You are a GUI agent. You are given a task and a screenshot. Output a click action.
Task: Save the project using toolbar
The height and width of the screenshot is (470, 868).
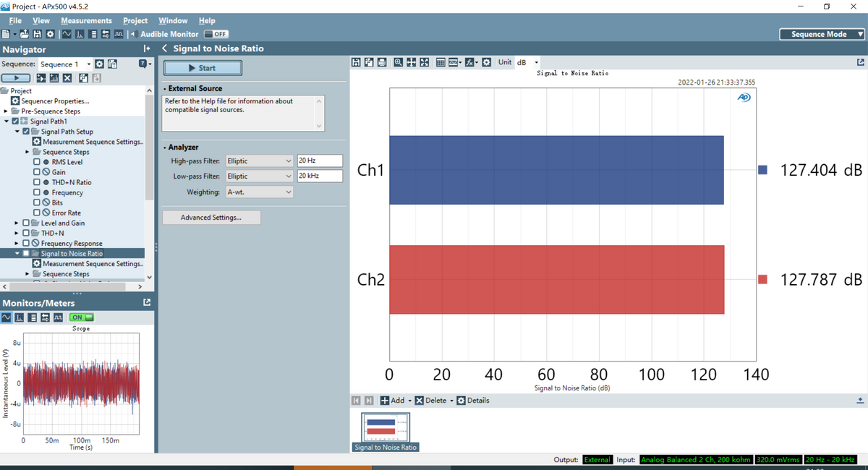37,34
